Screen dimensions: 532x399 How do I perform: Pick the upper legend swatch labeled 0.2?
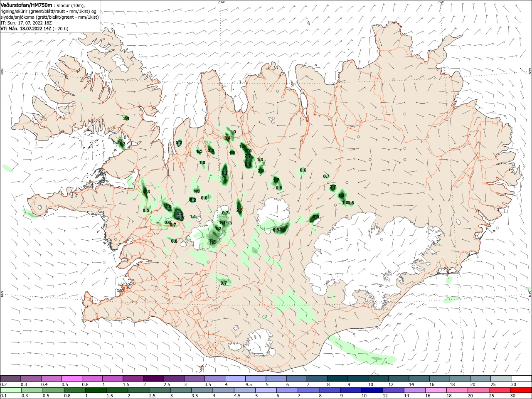click(10, 378)
